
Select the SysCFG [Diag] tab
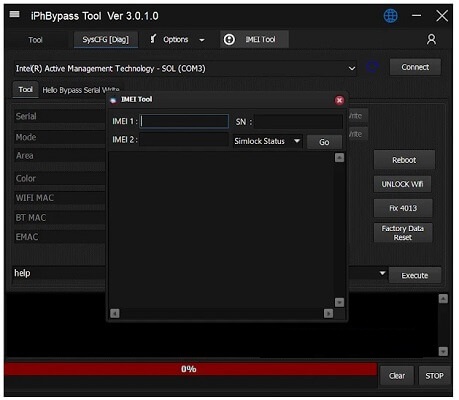pyautogui.click(x=105, y=39)
